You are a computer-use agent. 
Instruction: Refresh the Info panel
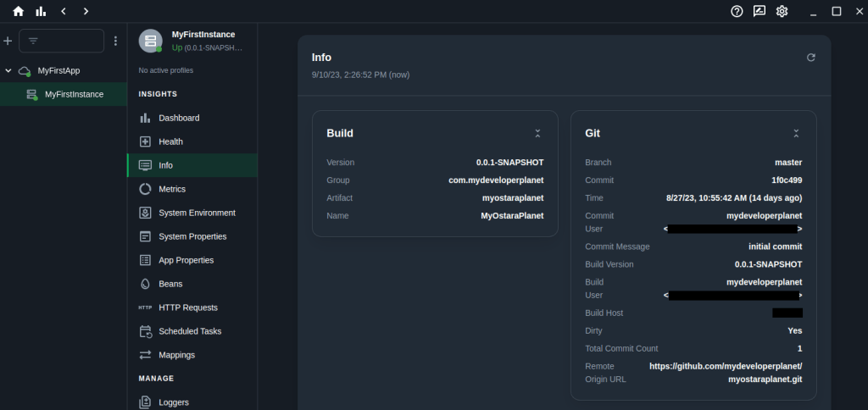(x=810, y=58)
